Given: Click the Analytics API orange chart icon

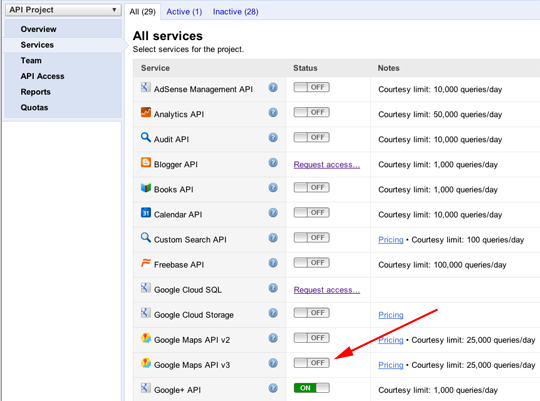Looking at the screenshot, I should click(146, 112).
